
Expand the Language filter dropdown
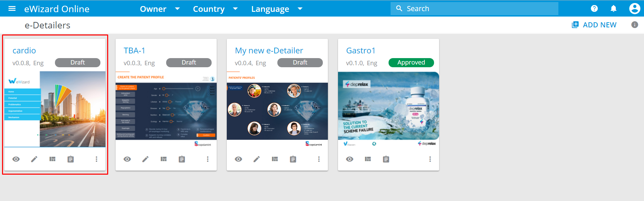tap(276, 9)
